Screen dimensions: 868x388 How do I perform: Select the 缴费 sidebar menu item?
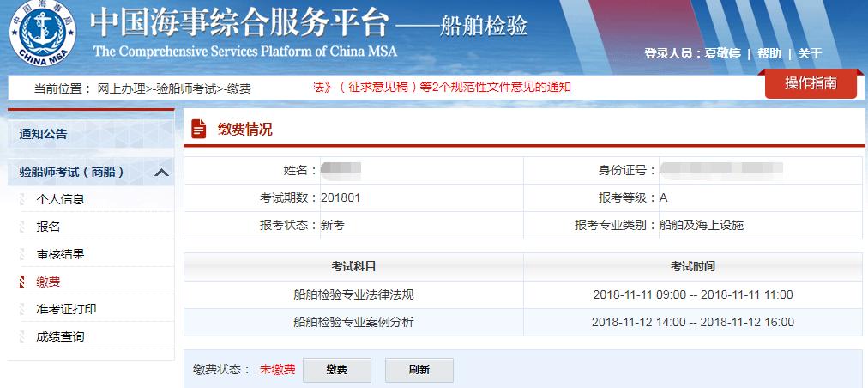48,282
